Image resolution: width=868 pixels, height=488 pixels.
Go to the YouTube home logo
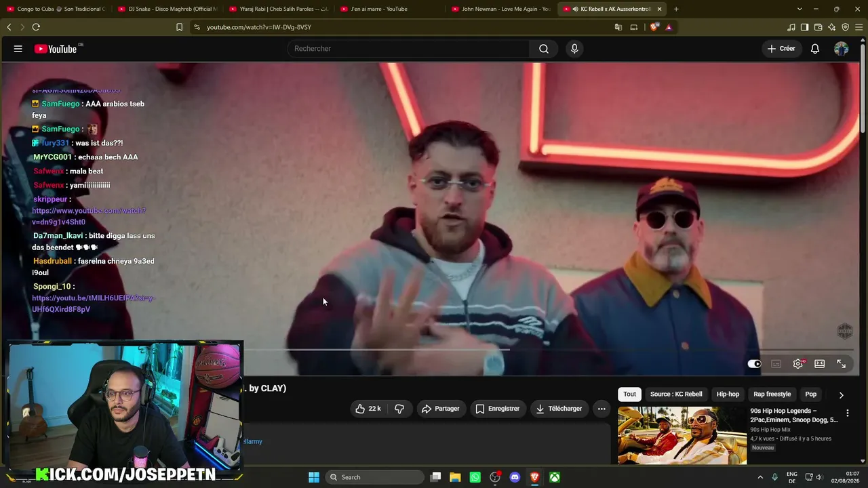[56, 49]
